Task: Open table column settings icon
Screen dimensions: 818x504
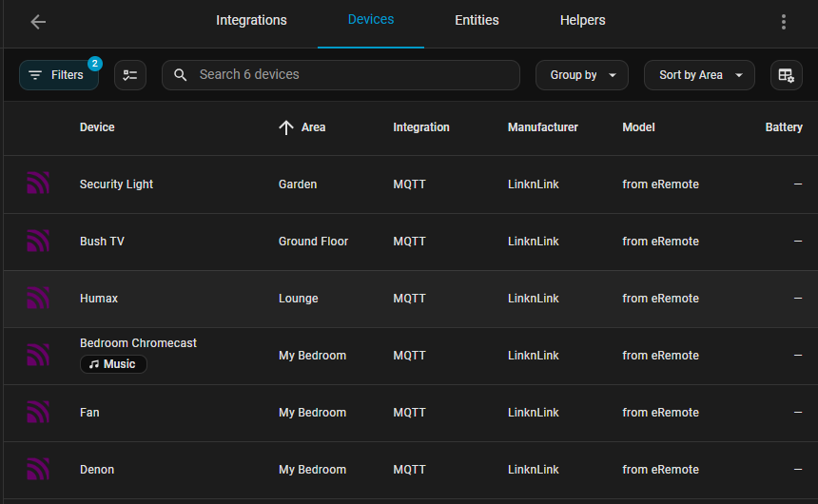Action: click(786, 75)
